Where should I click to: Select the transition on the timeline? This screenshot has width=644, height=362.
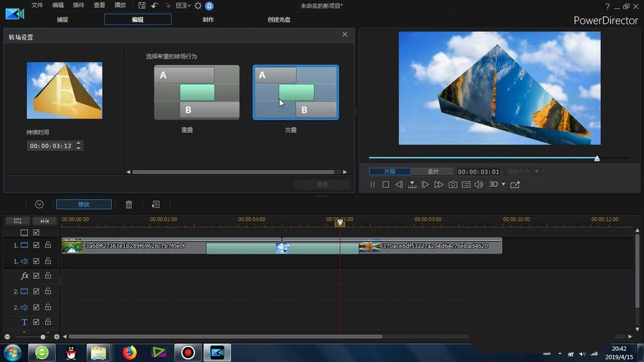[x=282, y=248]
